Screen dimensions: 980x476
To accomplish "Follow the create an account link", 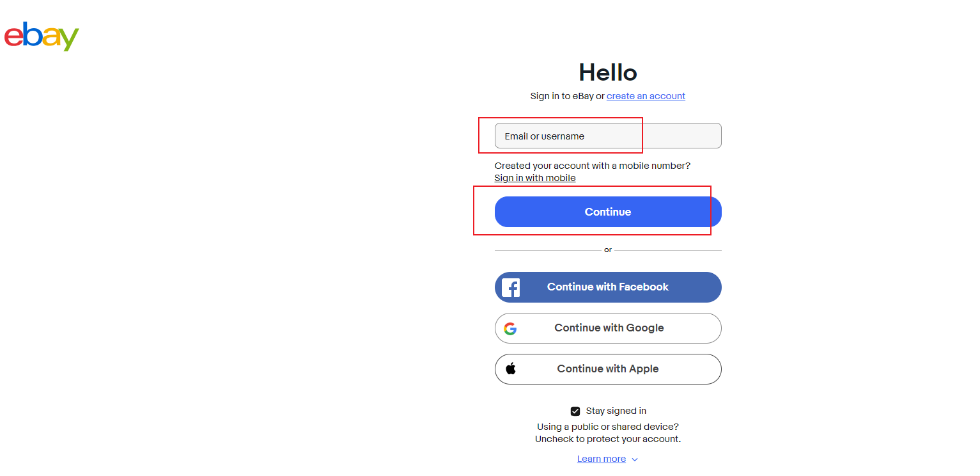I will [x=646, y=96].
